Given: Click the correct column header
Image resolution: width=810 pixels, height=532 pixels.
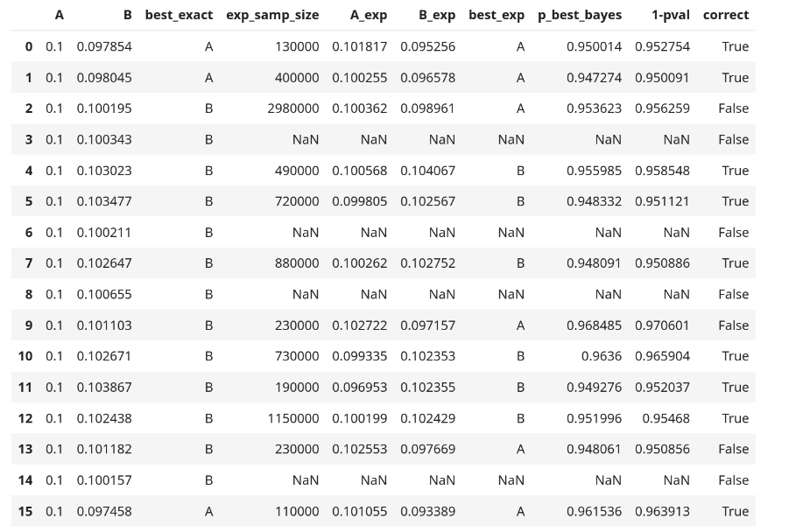Looking at the screenshot, I should coord(726,16).
